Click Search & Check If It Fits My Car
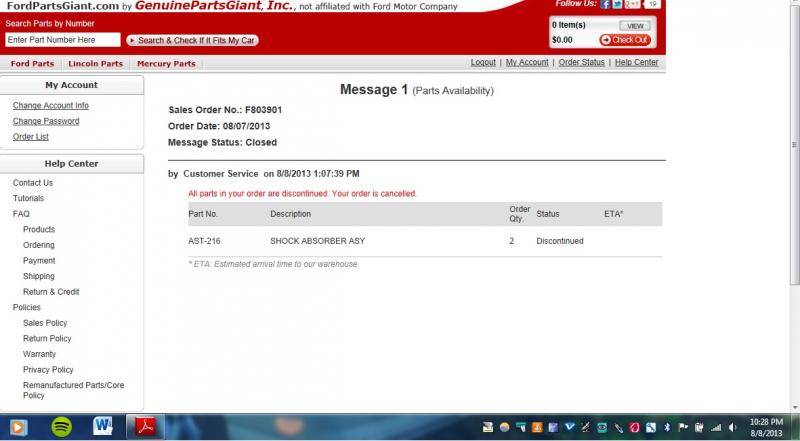Image resolution: width=800 pixels, height=441 pixels. tap(192, 40)
